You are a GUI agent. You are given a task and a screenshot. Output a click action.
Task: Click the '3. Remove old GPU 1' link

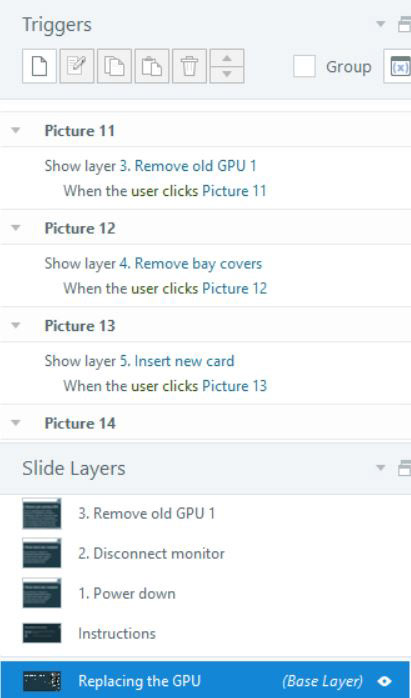188,166
